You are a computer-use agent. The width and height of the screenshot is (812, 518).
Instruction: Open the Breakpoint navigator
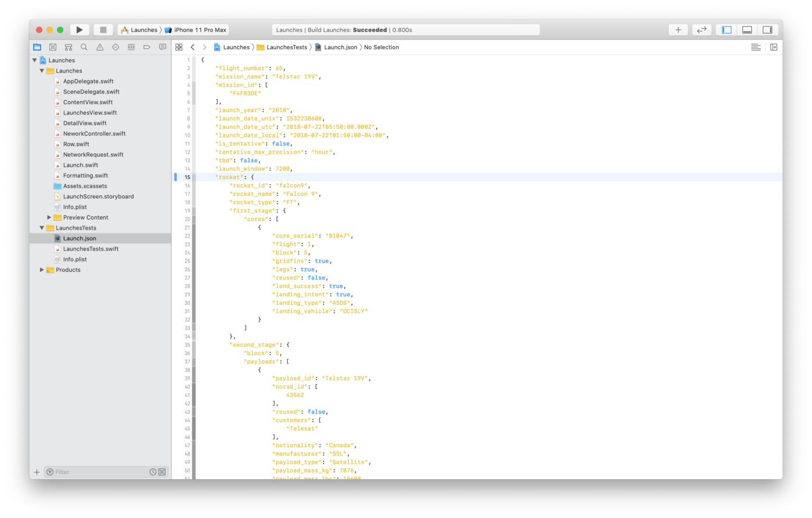pos(146,47)
